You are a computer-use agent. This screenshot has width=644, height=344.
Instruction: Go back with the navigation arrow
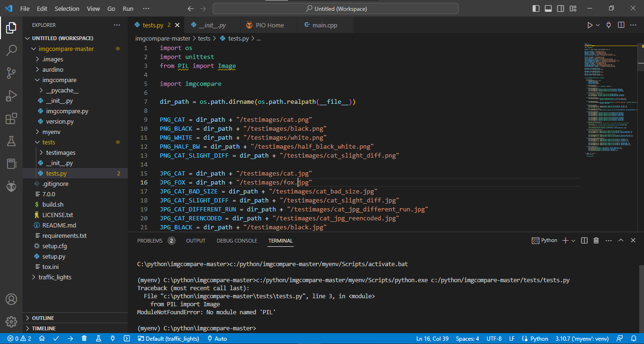pos(190,8)
